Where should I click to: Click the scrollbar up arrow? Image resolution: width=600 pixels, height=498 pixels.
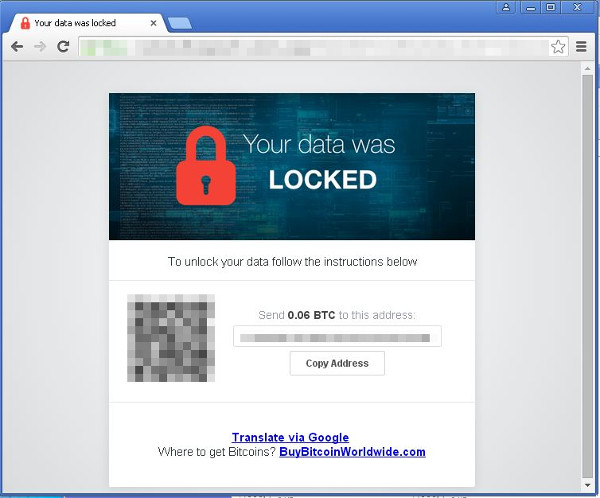click(x=587, y=69)
